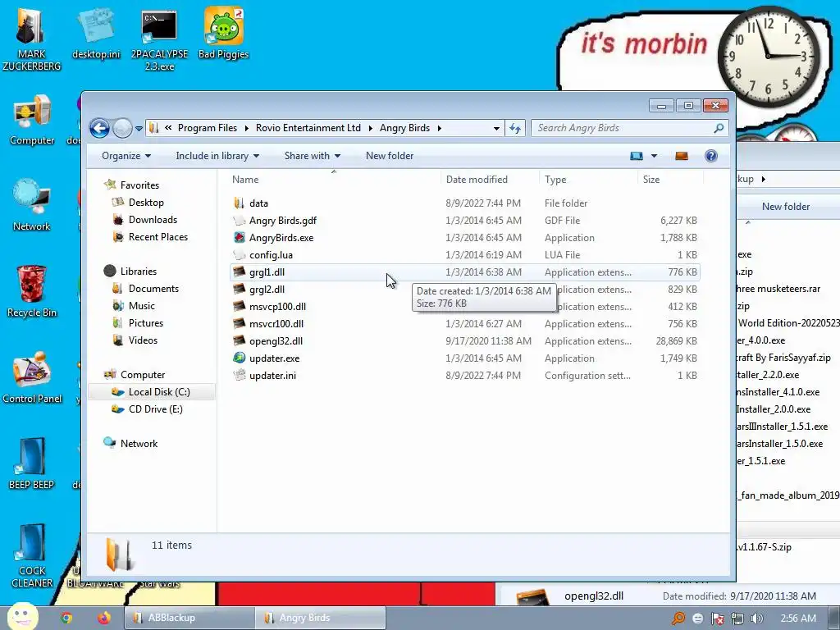
Task: Select Downloads under Favorites
Action: (x=153, y=220)
